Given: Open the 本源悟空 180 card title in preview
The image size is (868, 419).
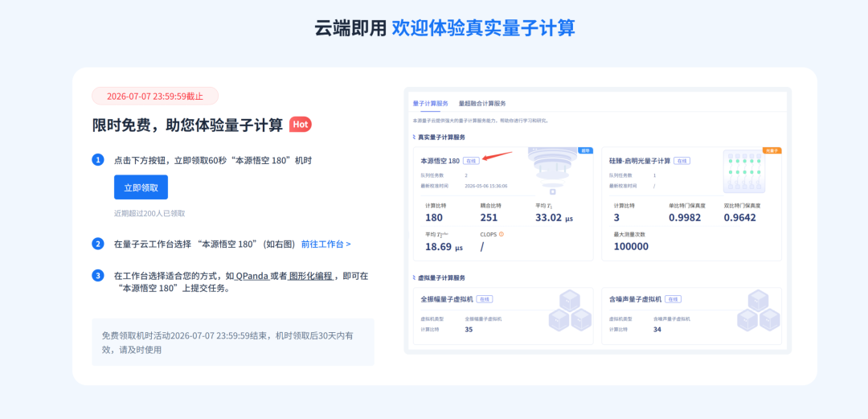Looking at the screenshot, I should [440, 161].
